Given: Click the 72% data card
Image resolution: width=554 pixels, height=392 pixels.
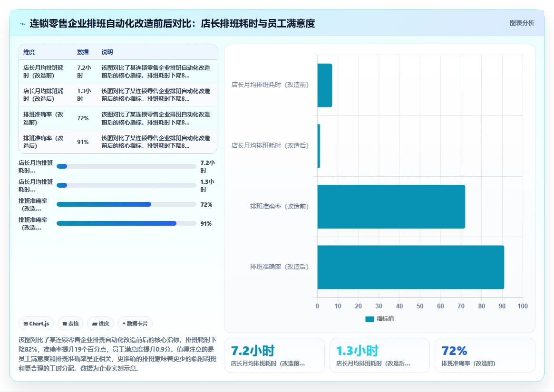Looking at the screenshot, I should tap(485, 355).
